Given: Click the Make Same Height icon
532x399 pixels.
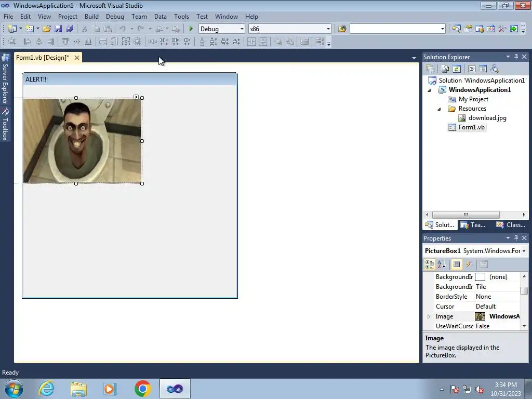Looking at the screenshot, I should (x=114, y=42).
